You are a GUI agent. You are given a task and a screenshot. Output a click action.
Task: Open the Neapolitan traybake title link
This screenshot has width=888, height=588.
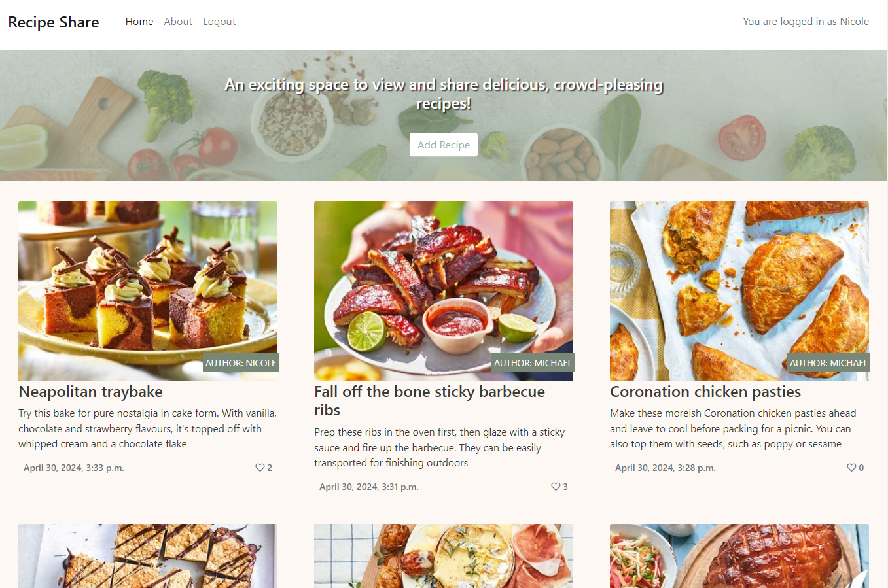pyautogui.click(x=91, y=392)
